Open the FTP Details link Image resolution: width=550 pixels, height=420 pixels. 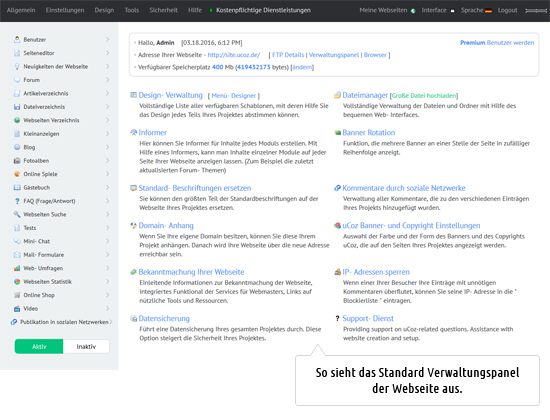[288, 55]
